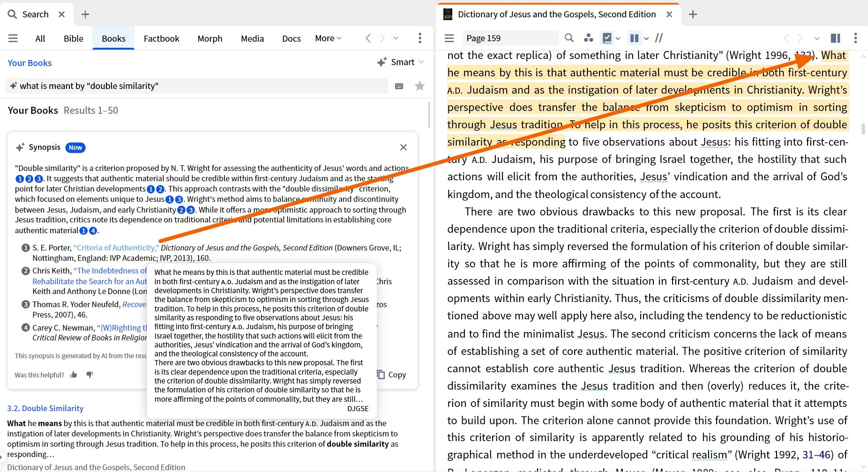Toggle the side-by-side panel icon in book toolbar

(835, 38)
